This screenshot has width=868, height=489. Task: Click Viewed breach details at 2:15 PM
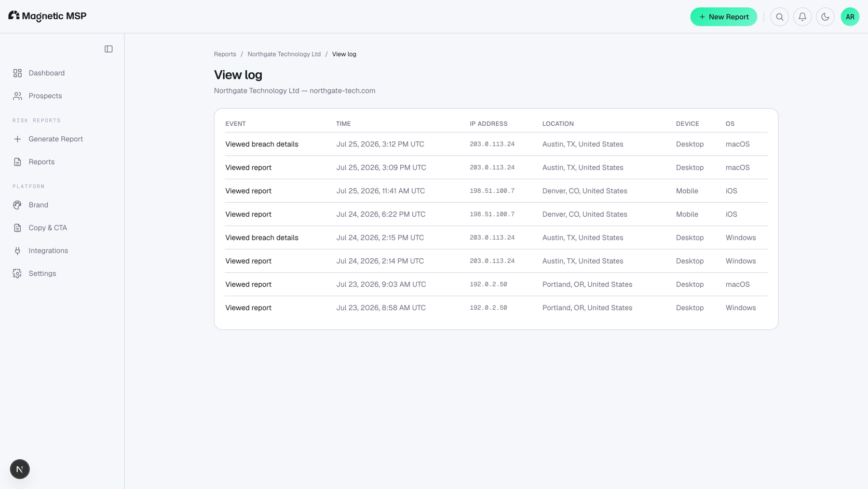pos(262,238)
